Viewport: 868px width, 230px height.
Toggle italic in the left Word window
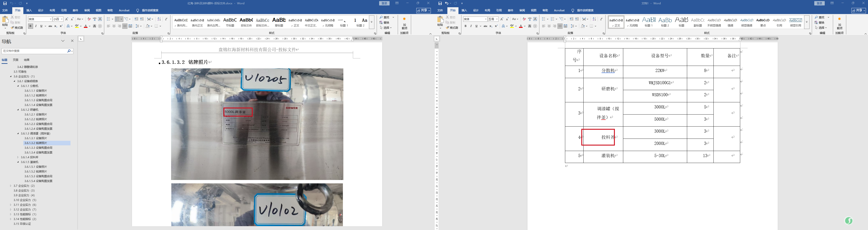click(x=36, y=26)
